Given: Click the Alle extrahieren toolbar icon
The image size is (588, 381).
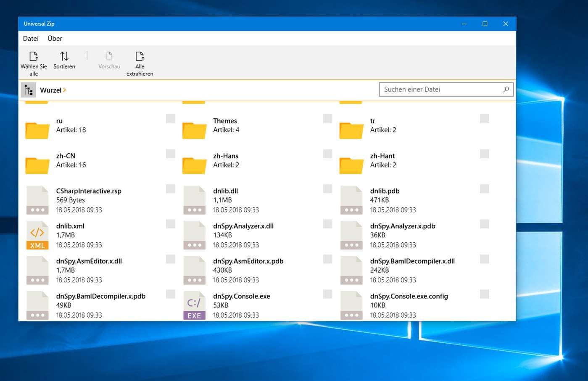Looking at the screenshot, I should [x=140, y=56].
